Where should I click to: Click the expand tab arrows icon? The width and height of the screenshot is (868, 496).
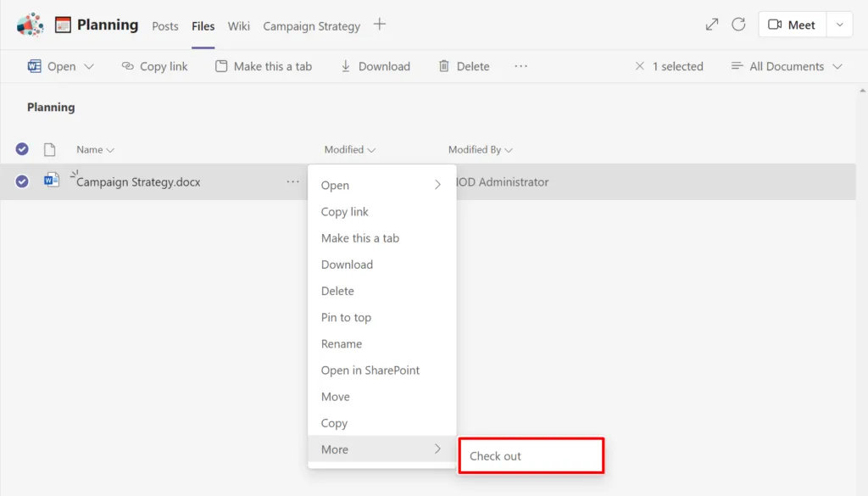tap(712, 25)
